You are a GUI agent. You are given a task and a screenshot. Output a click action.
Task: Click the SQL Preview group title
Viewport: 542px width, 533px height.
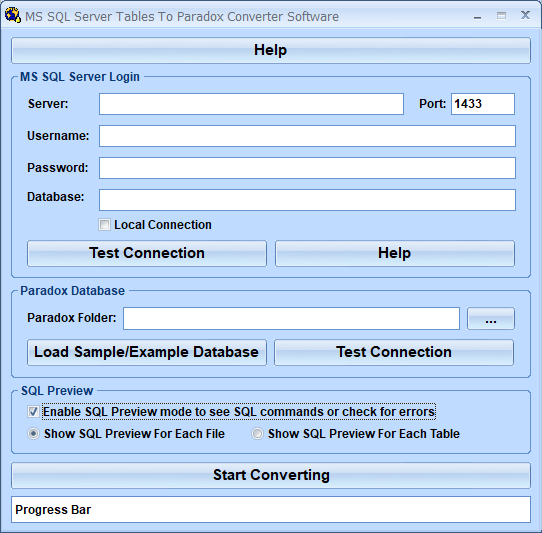click(57, 391)
